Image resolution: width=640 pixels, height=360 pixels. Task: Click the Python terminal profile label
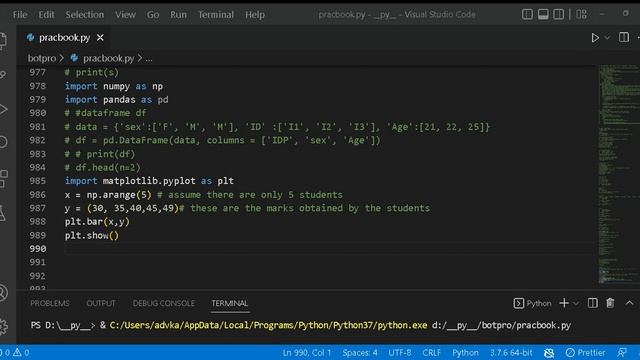click(x=533, y=303)
